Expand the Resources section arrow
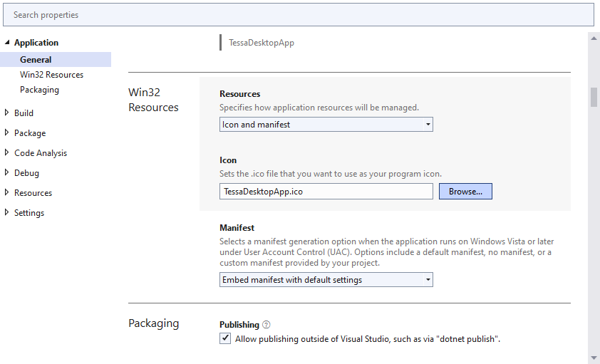 pyautogui.click(x=7, y=192)
